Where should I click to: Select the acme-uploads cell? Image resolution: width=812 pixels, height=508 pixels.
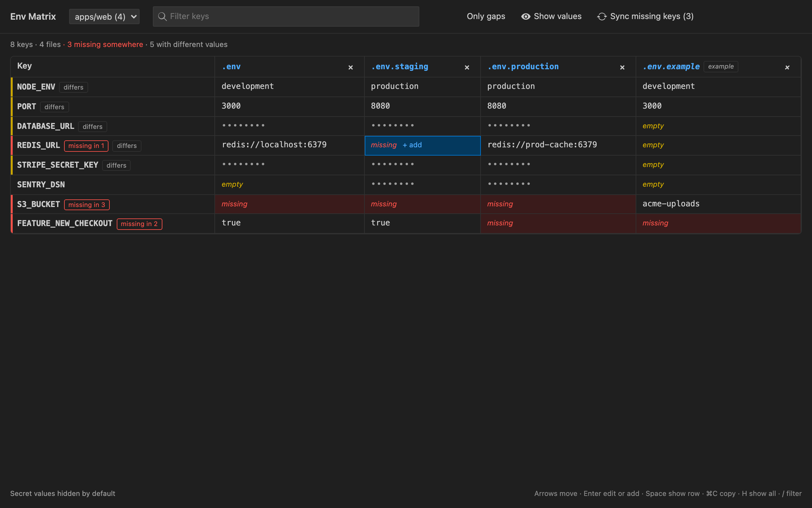coord(718,204)
